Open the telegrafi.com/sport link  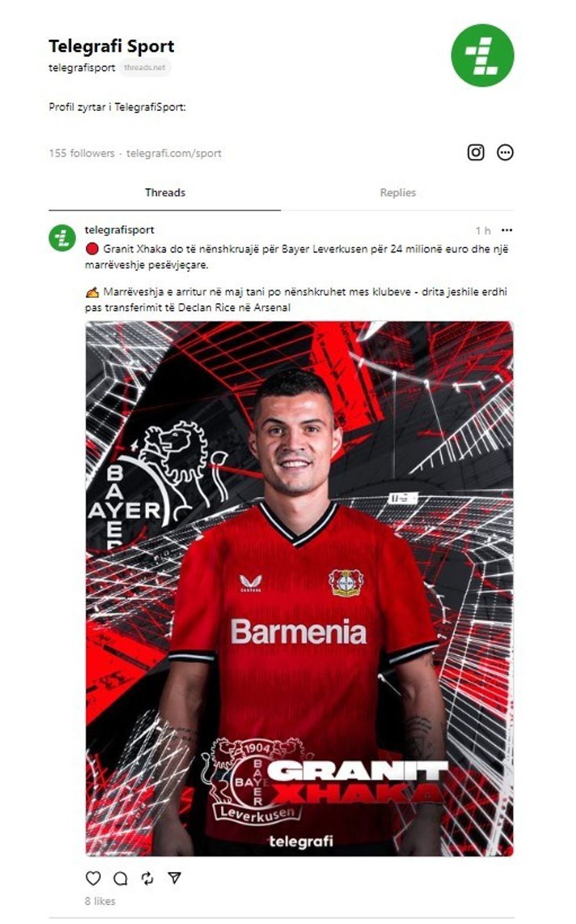pos(174,153)
